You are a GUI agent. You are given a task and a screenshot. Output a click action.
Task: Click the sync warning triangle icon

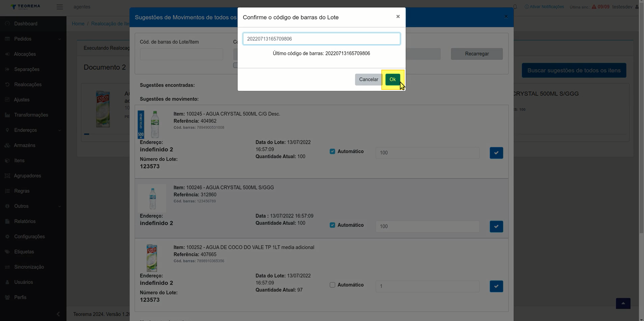click(x=594, y=7)
